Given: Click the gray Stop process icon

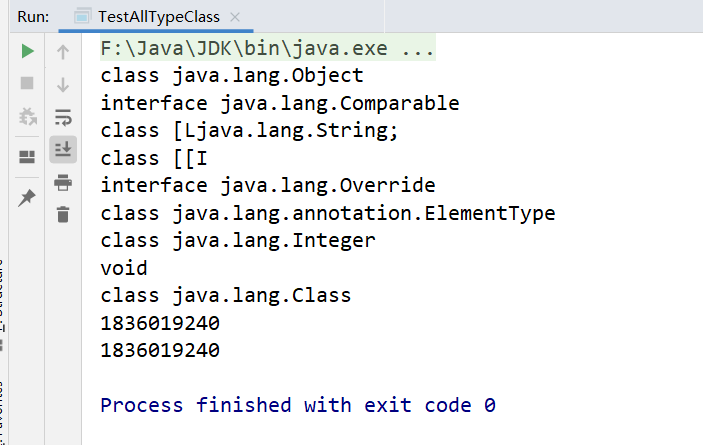Looking at the screenshot, I should (x=28, y=83).
